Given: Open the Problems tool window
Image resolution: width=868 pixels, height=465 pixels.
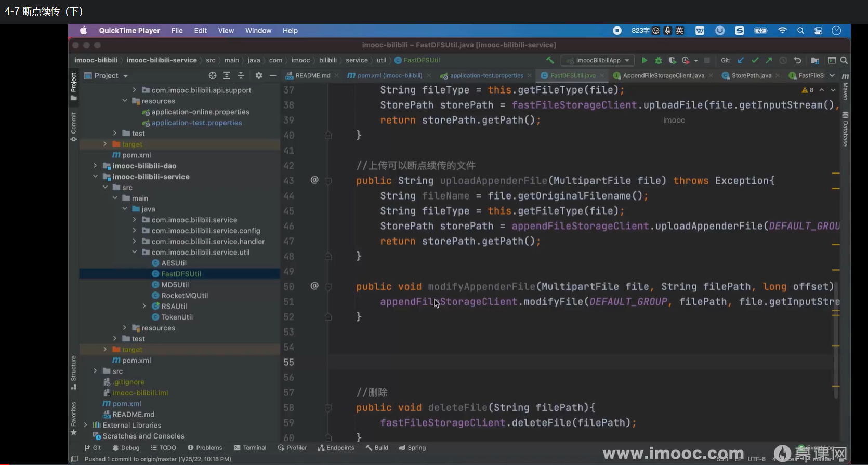Looking at the screenshot, I should click(x=205, y=447).
